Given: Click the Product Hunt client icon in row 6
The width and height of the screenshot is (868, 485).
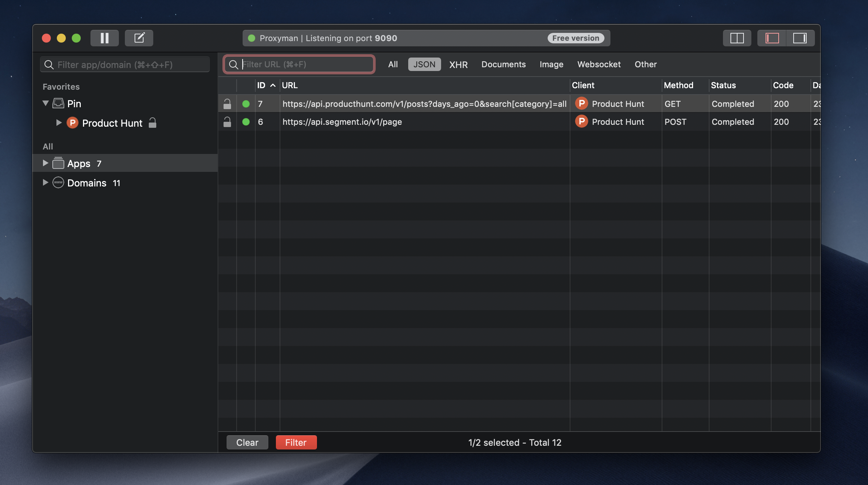Looking at the screenshot, I should [x=581, y=122].
